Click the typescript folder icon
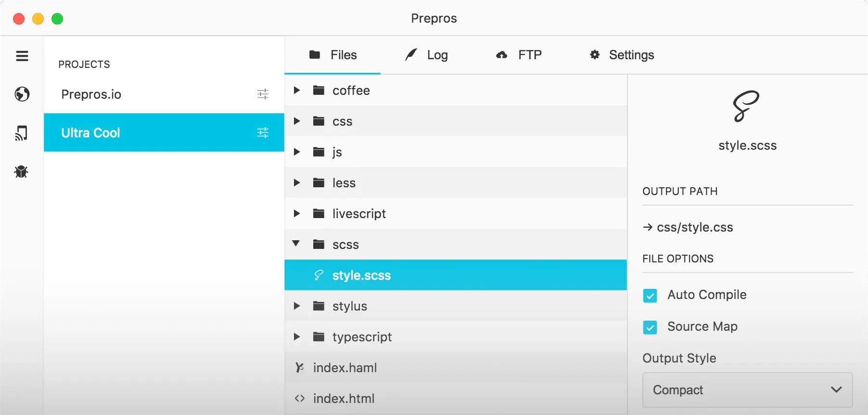The width and height of the screenshot is (868, 415). pyautogui.click(x=319, y=337)
